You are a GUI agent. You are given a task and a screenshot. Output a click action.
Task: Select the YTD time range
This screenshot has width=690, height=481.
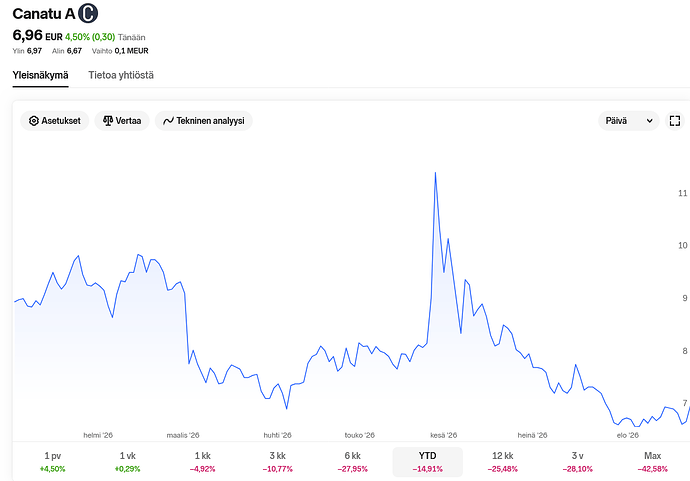point(428,462)
